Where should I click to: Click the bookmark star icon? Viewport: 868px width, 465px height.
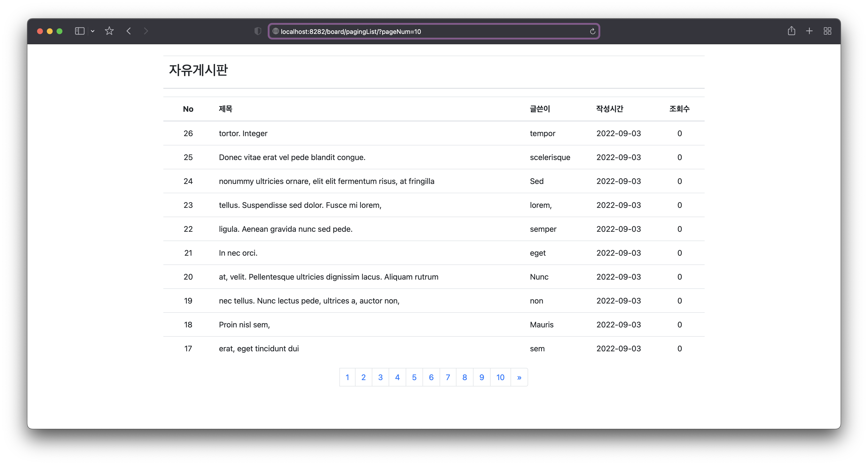tap(109, 31)
